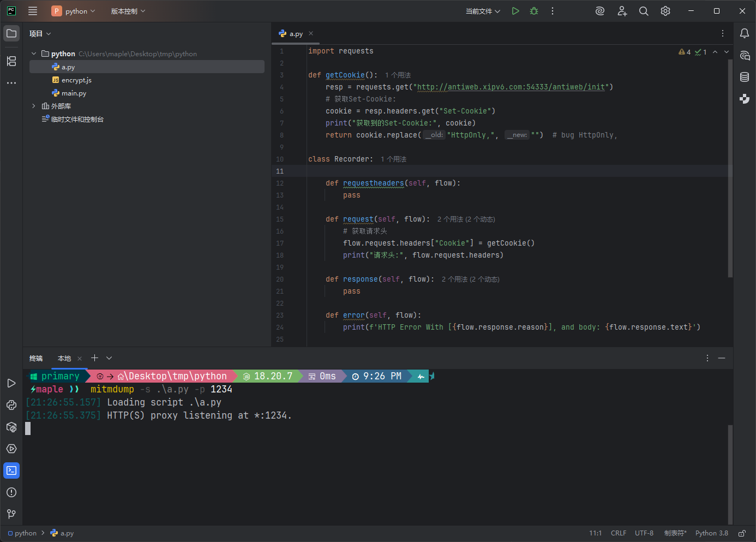Switch to the 本地 terminal tab
Screen dimensions: 756x542
click(x=64, y=359)
